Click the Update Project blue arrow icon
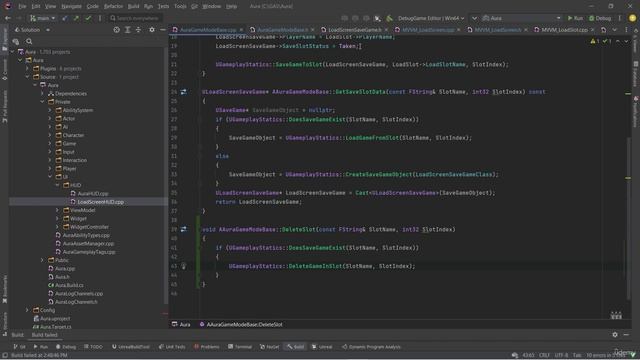This screenshot has width=640, height=360. pos(65,18)
